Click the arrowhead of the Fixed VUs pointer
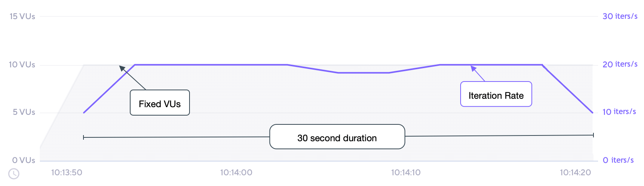This screenshot has width=644, height=186. [x=121, y=68]
